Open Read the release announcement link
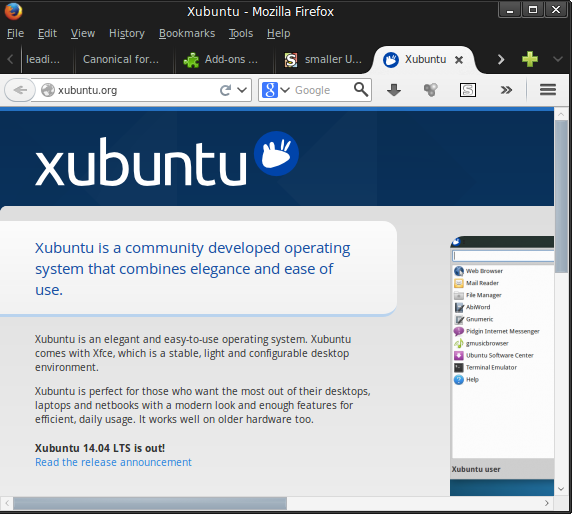The image size is (572, 514). [x=113, y=462]
